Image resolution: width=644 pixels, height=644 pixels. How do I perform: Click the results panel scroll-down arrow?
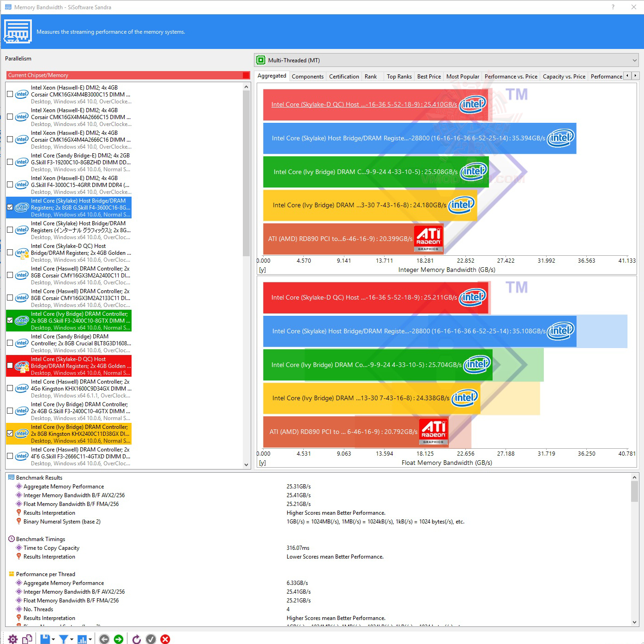point(635,622)
